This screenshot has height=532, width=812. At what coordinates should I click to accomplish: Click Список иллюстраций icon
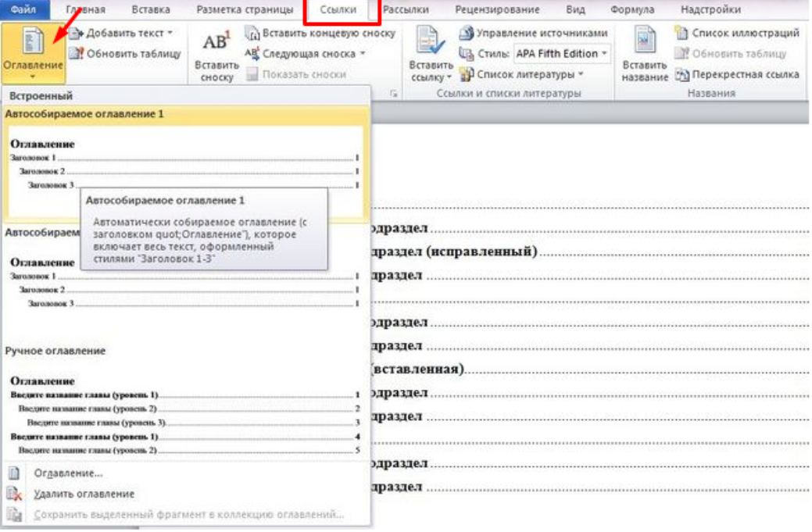pyautogui.click(x=681, y=34)
